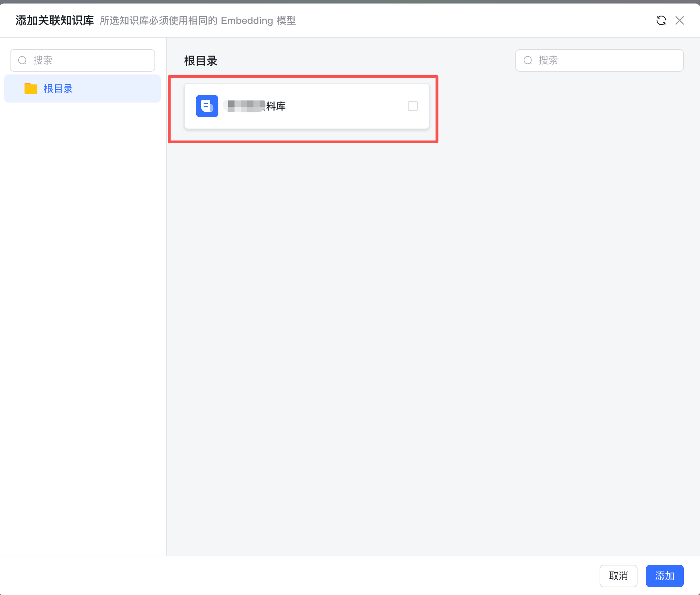
Task: Click the left sidebar 搜索 input field
Action: (x=82, y=60)
